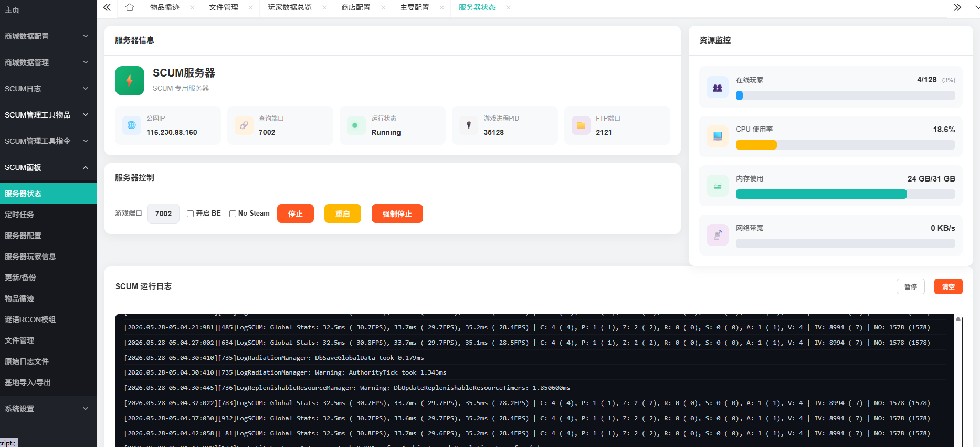The width and height of the screenshot is (980, 447).
Task: Open 更新/备份 in sidebar
Action: pyautogui.click(x=48, y=278)
